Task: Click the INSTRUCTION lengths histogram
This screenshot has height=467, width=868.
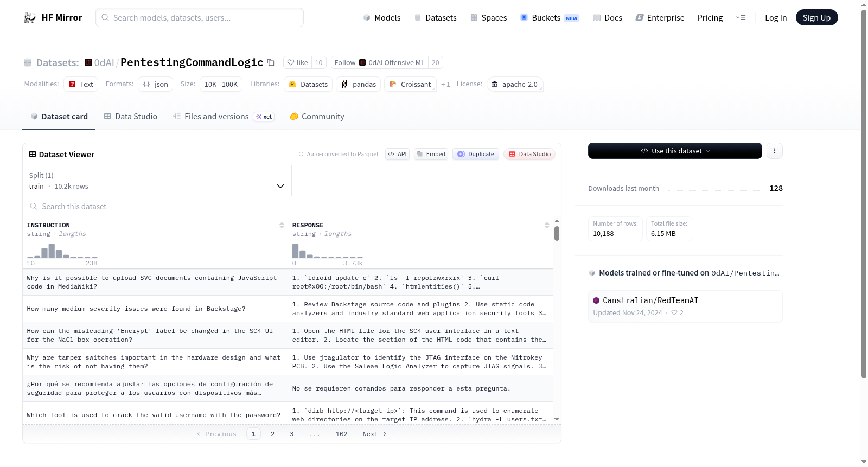Action: point(62,251)
